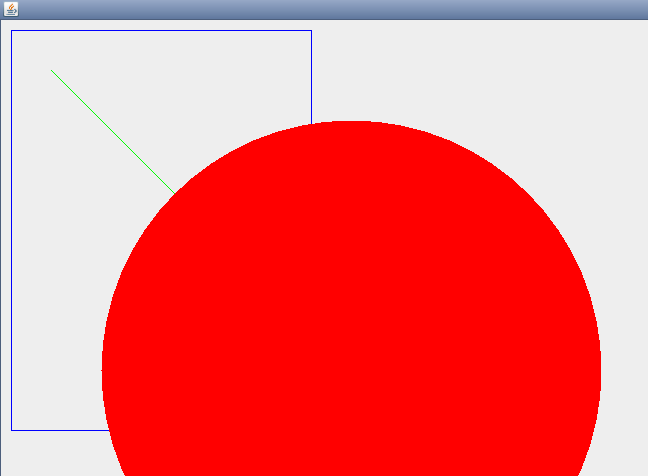Click the bottom border of the blue rectangle
Image resolution: width=648 pixels, height=476 pixels.
tap(60, 430)
